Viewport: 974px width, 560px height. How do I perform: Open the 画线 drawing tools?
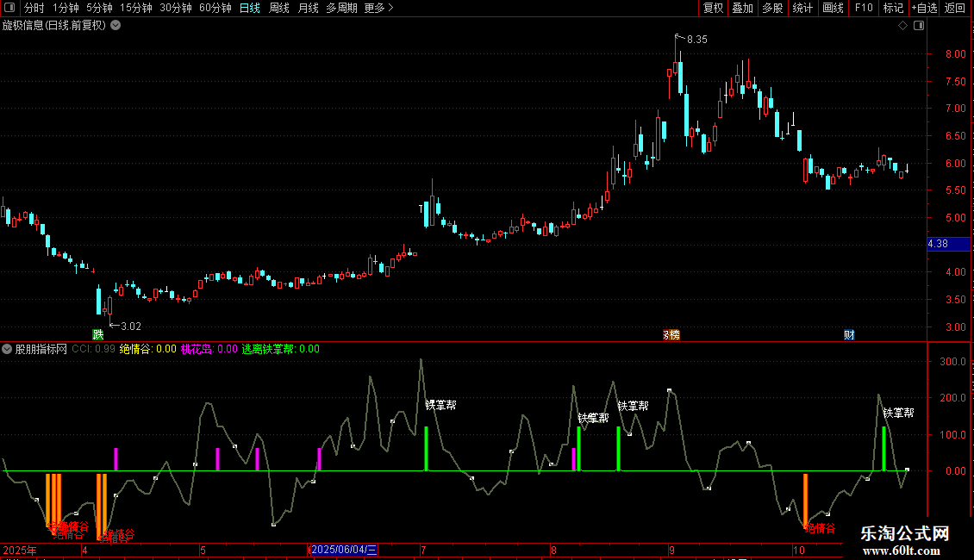click(833, 8)
